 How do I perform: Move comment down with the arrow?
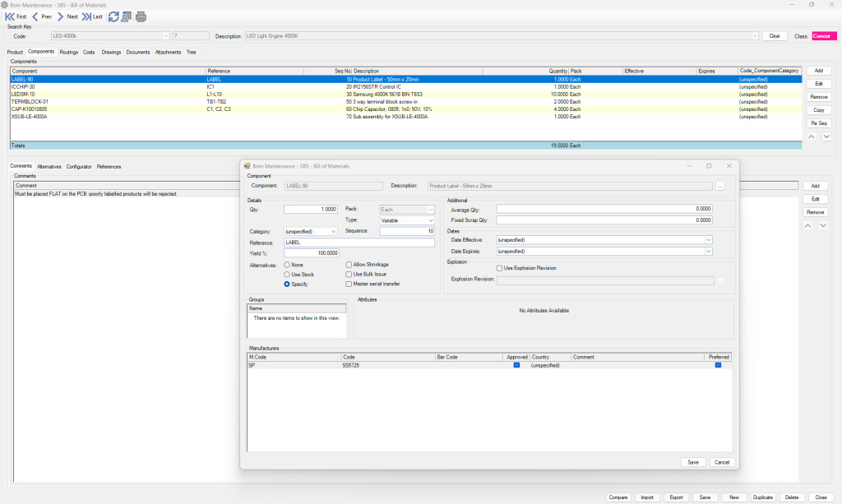[x=823, y=225]
